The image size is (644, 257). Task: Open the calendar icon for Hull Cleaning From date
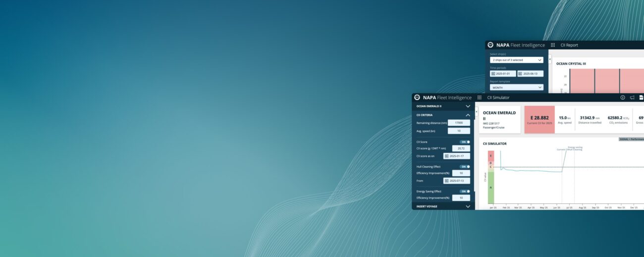click(446, 181)
